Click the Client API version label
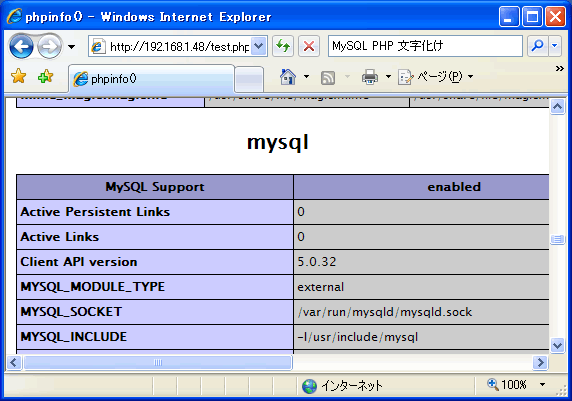The image size is (572, 401). click(x=79, y=262)
